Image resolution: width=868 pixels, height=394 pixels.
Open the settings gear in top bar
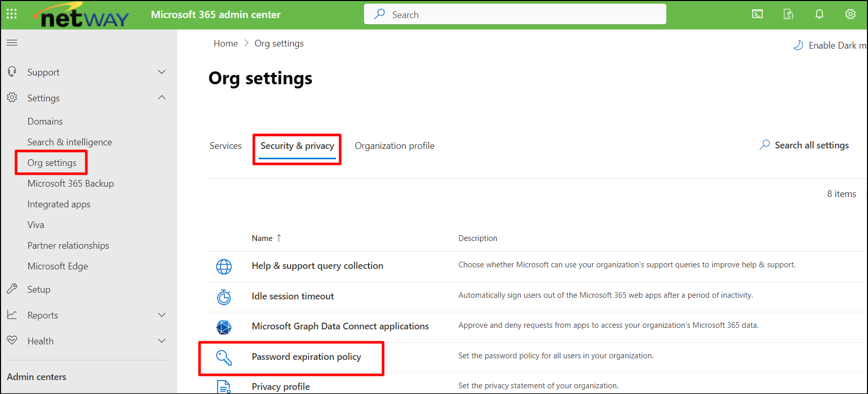tap(850, 14)
